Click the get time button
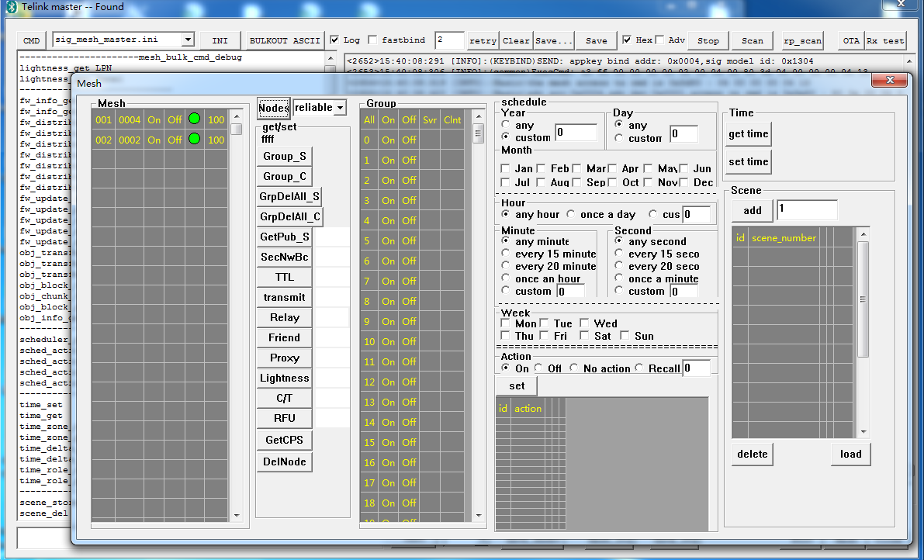Image resolution: width=924 pixels, height=560 pixels. pyautogui.click(x=749, y=134)
